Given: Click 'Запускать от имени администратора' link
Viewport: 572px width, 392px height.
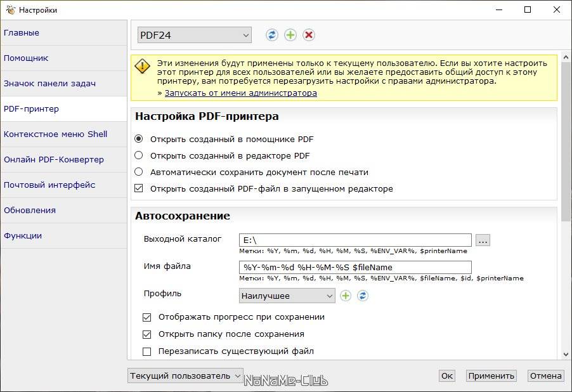Looking at the screenshot, I should 241,93.
